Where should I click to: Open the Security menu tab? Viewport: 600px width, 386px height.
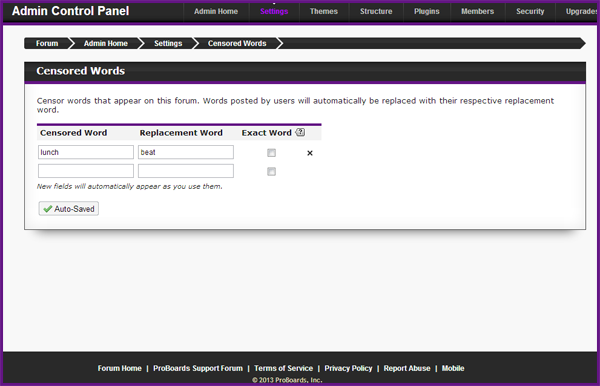(530, 11)
